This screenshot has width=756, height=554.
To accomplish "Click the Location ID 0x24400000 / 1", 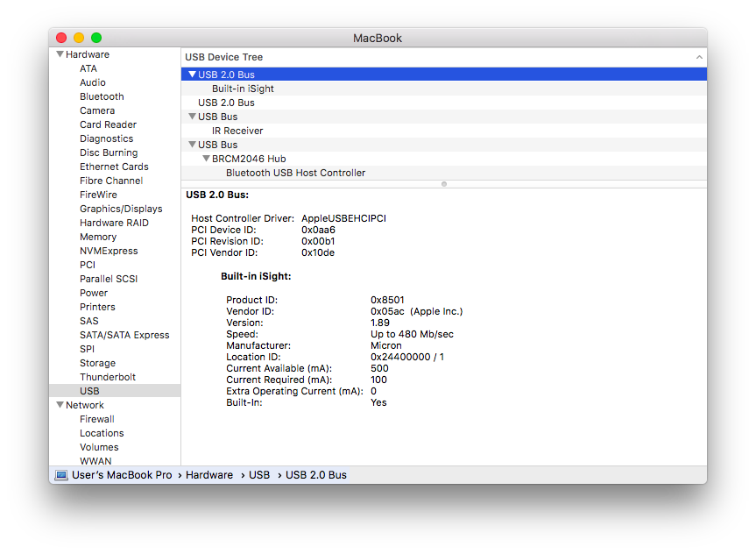I will tap(407, 357).
